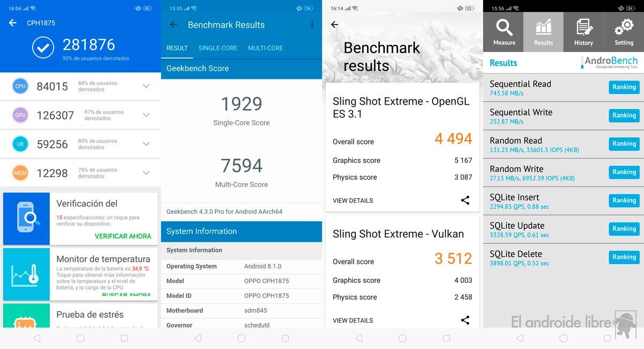
Task: Open Ranking for Random Read
Action: click(624, 144)
